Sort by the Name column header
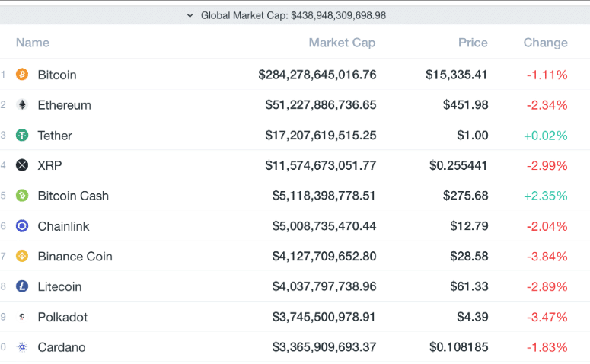590x364 pixels. (33, 43)
